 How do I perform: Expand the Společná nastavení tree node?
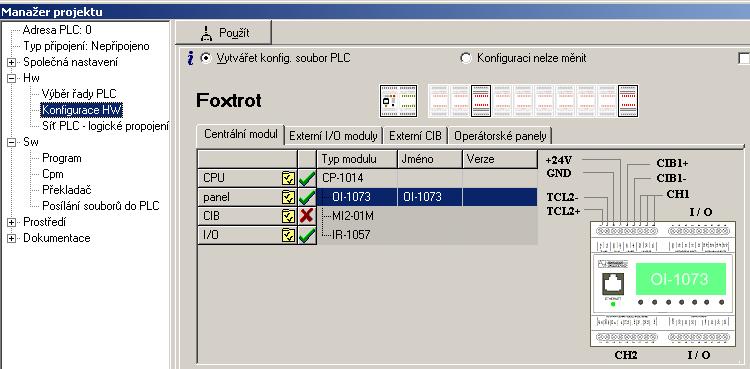click(11, 62)
